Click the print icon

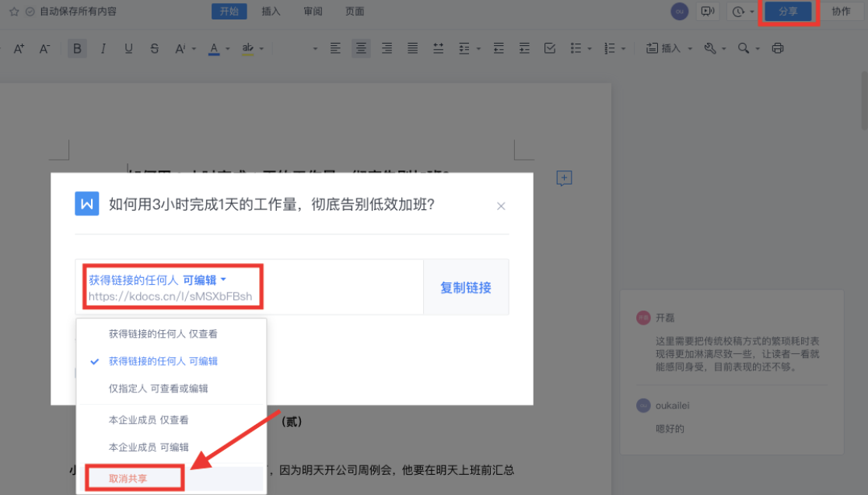tap(777, 48)
